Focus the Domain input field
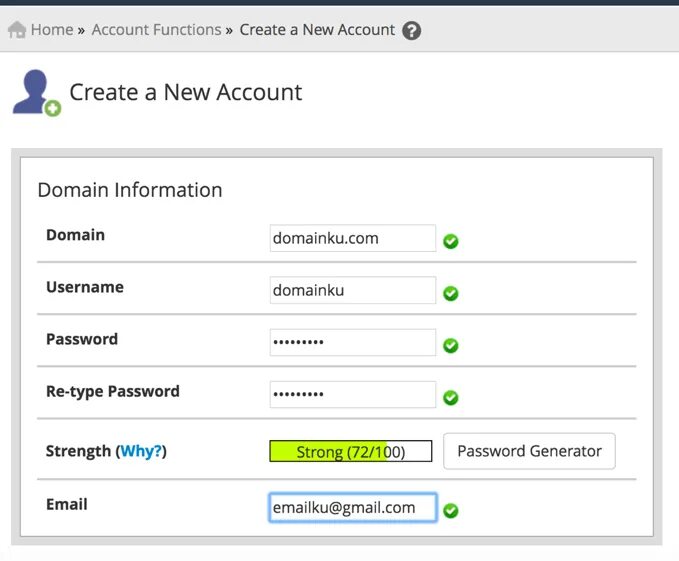Viewport: 679px width, 561px height. coord(352,239)
